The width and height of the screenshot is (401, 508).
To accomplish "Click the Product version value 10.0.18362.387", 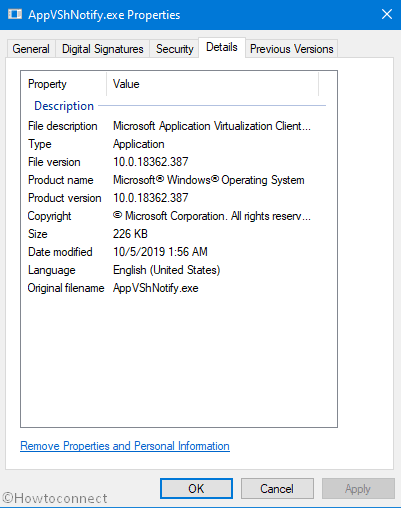I will 151,198.
